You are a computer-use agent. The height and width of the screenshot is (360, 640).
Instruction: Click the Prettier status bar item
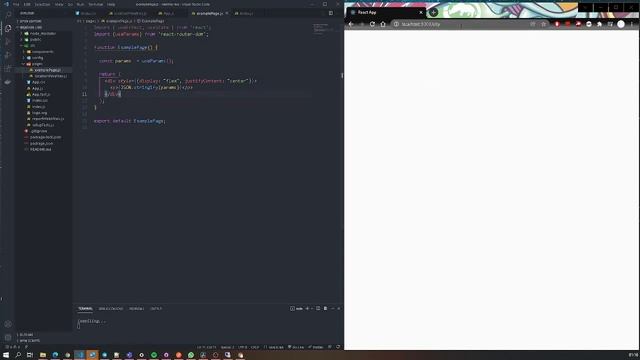tap(316, 347)
